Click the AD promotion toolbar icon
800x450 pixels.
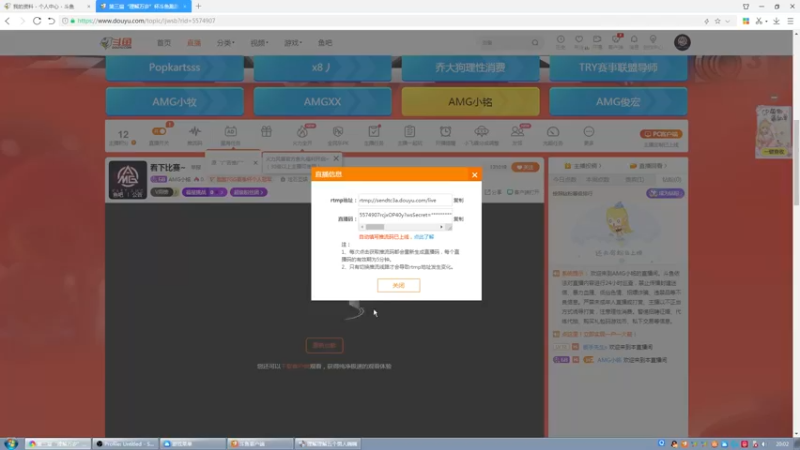coord(231,132)
